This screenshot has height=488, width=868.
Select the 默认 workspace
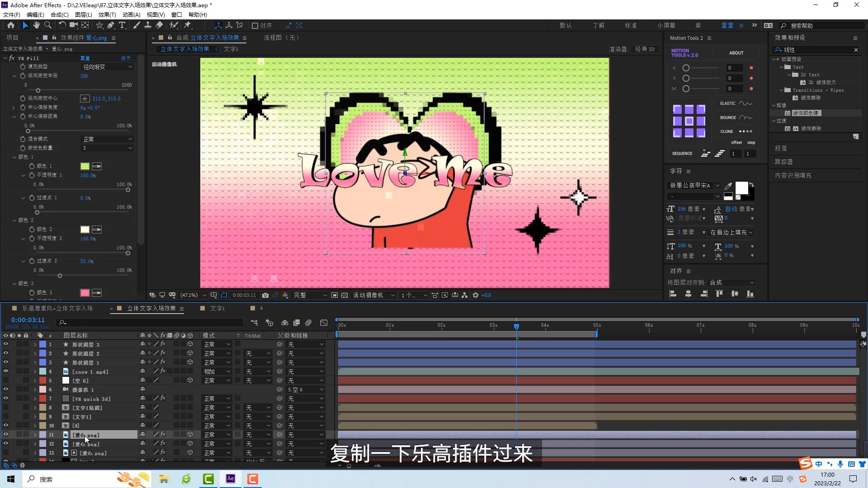coord(566,26)
